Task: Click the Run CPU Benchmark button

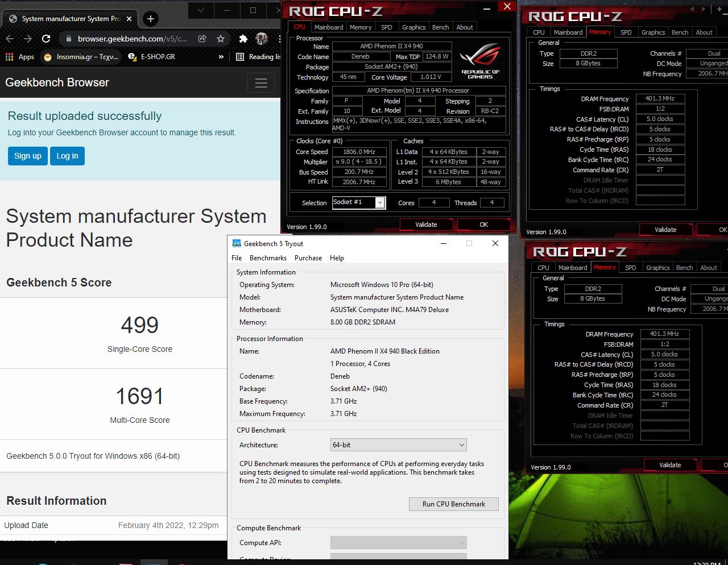Action: pyautogui.click(x=454, y=504)
